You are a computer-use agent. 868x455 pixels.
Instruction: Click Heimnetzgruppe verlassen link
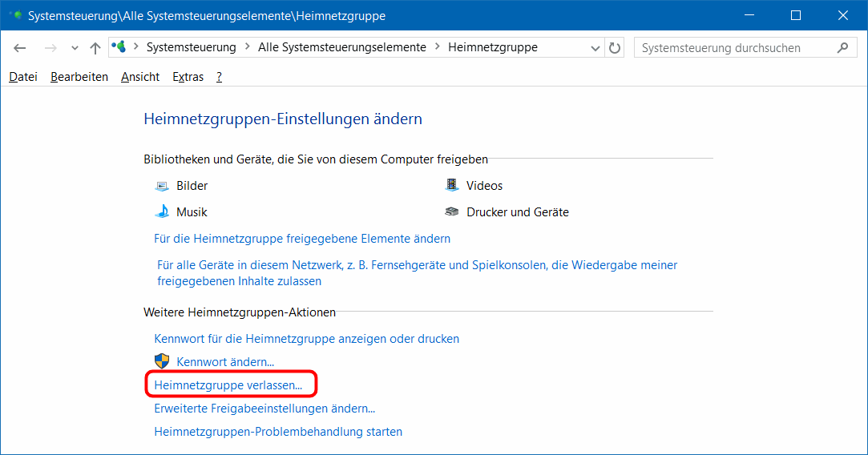(228, 385)
